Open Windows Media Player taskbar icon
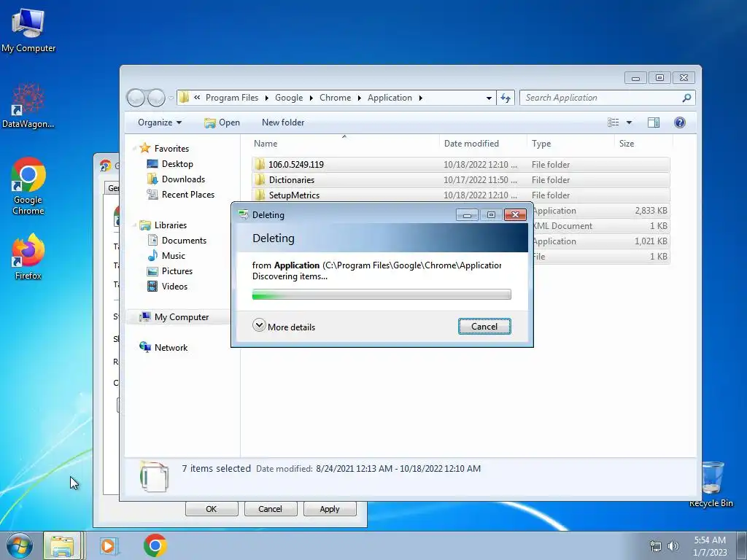The image size is (747, 560). tap(109, 545)
